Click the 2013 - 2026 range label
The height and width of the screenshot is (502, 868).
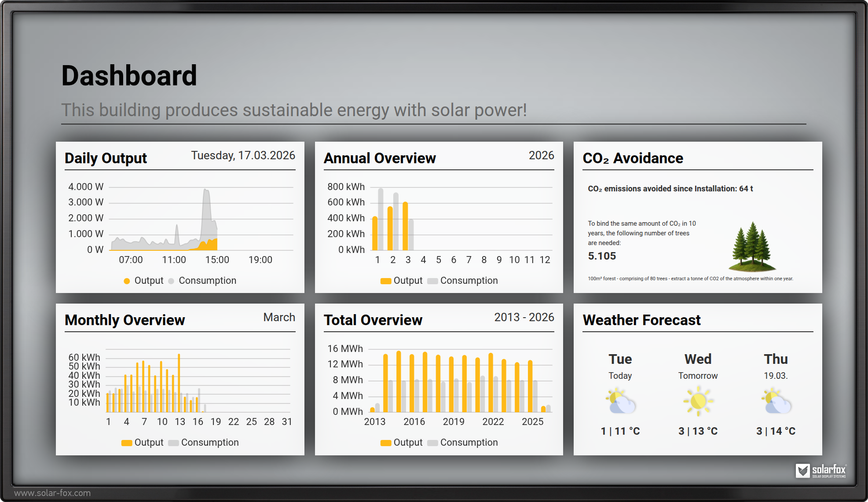pyautogui.click(x=524, y=317)
